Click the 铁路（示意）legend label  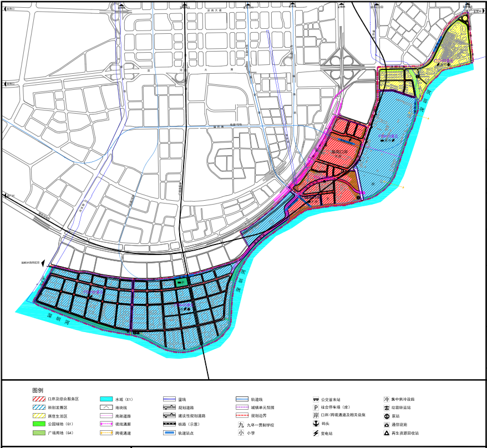pos(189,424)
